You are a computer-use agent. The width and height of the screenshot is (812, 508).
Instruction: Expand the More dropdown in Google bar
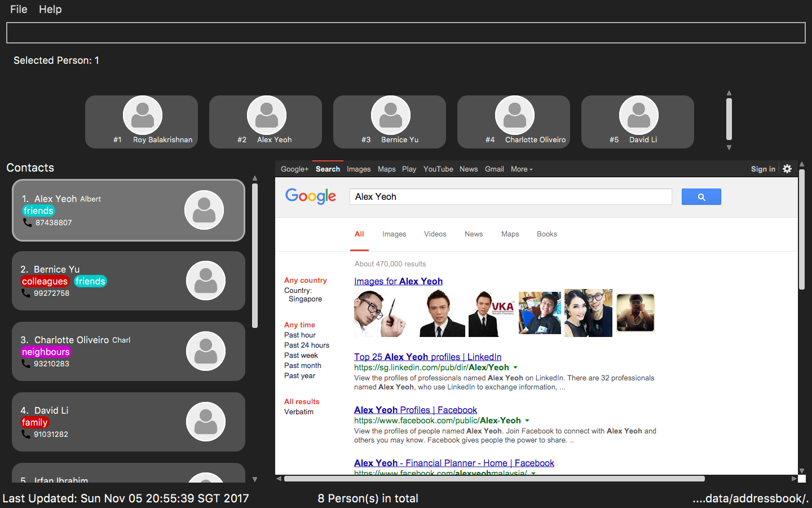(x=522, y=169)
